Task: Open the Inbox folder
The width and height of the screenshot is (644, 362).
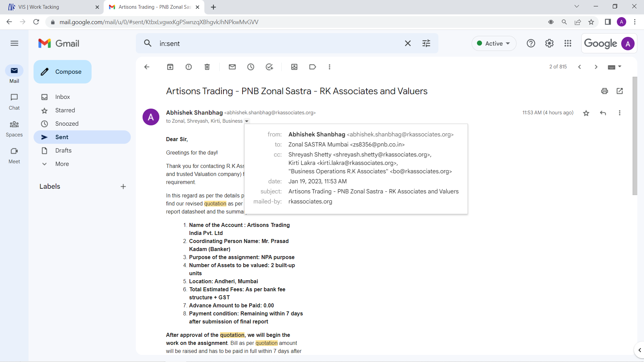Action: [x=82, y=97]
